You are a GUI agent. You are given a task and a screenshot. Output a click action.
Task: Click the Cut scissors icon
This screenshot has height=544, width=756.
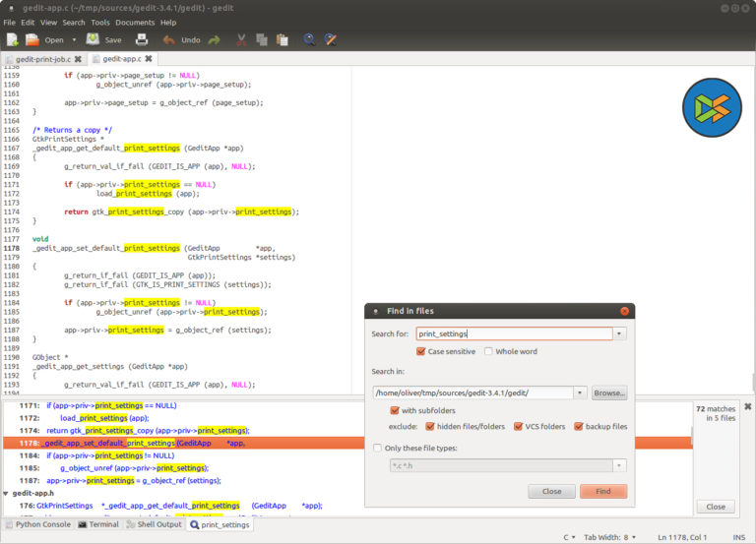[x=241, y=40]
